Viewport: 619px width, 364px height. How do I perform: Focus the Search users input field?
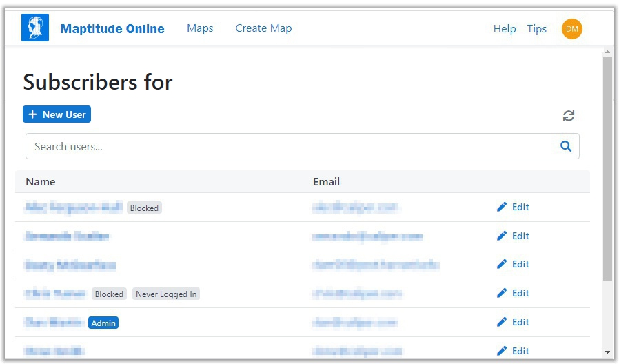pyautogui.click(x=290, y=146)
